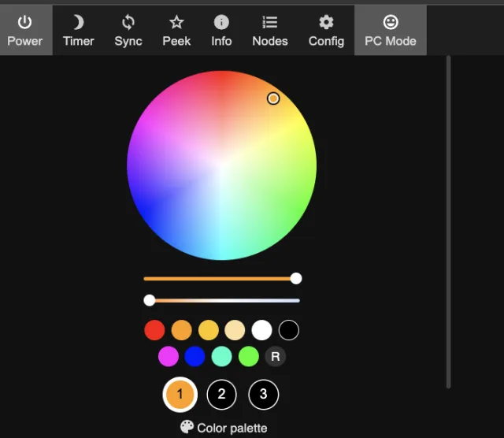The height and width of the screenshot is (438, 504).
Task: Open the Info panel
Action: click(221, 30)
